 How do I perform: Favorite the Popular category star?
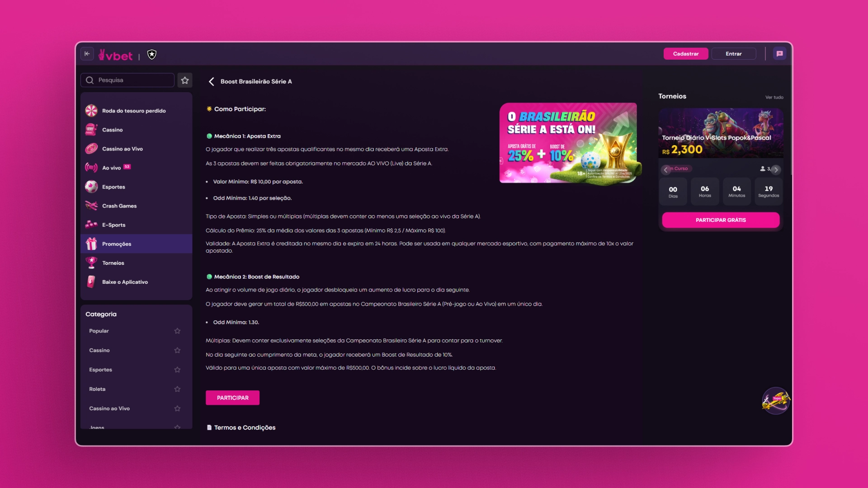coord(177,331)
